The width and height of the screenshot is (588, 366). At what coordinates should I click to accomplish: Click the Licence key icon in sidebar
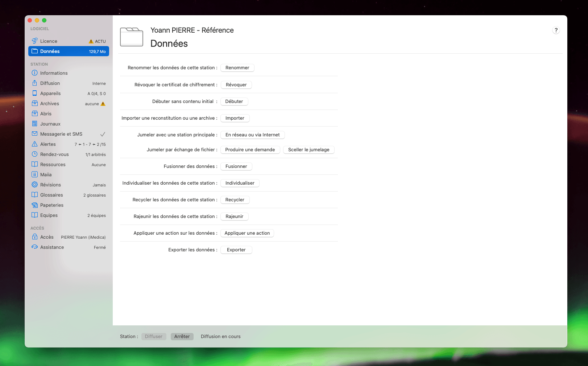pyautogui.click(x=35, y=41)
